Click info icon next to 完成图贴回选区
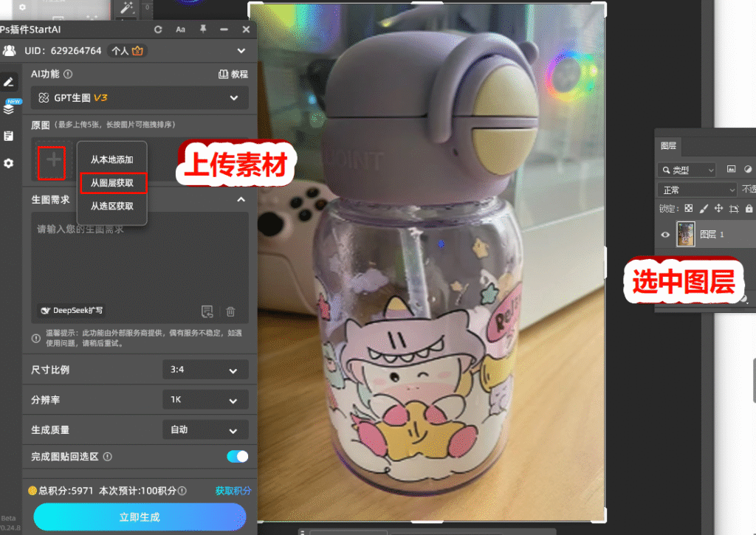 click(x=108, y=457)
